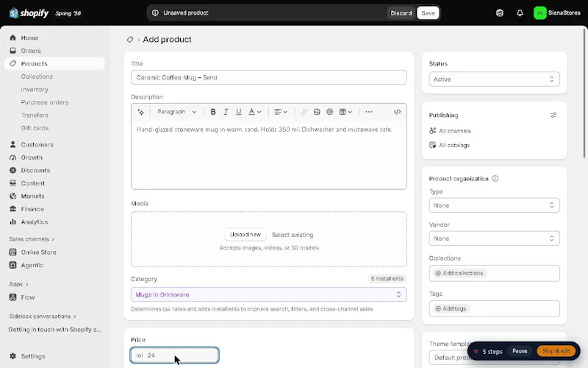Insert link in description
The width and height of the screenshot is (588, 368).
tap(304, 112)
